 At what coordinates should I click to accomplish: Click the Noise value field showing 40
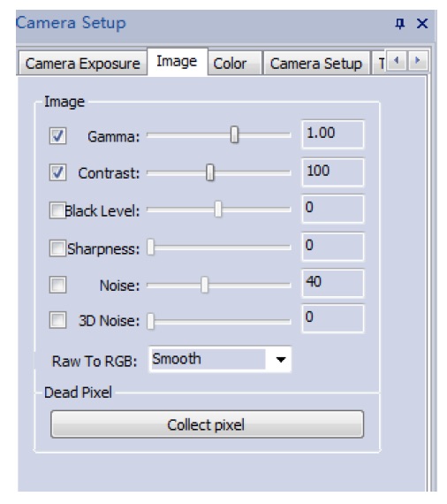point(333,283)
